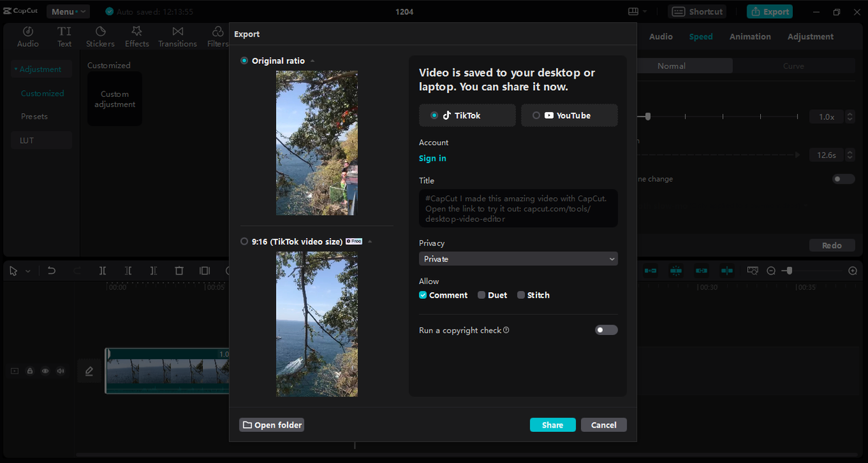Switch to the Animation tab
Image resolution: width=868 pixels, height=463 pixels.
[750, 37]
